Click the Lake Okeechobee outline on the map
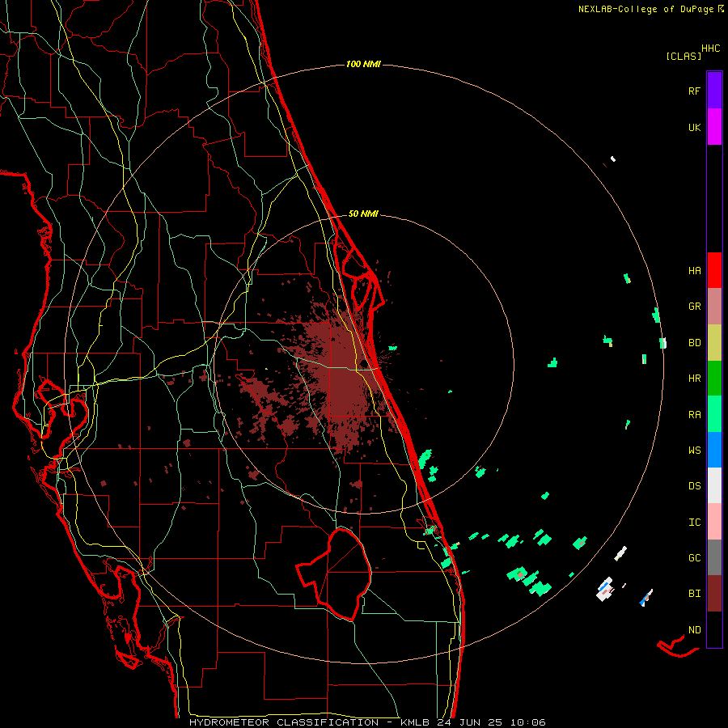Image resolution: width=728 pixels, height=728 pixels. pyautogui.click(x=334, y=574)
